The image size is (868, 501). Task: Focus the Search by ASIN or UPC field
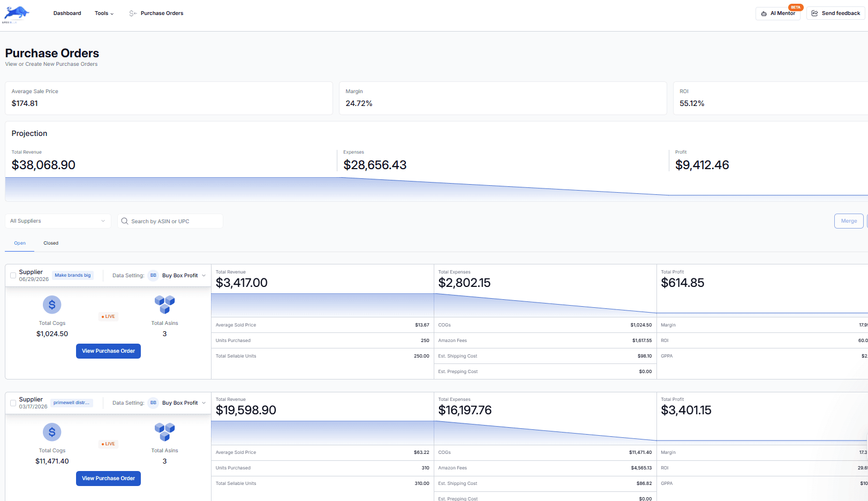[x=170, y=221]
